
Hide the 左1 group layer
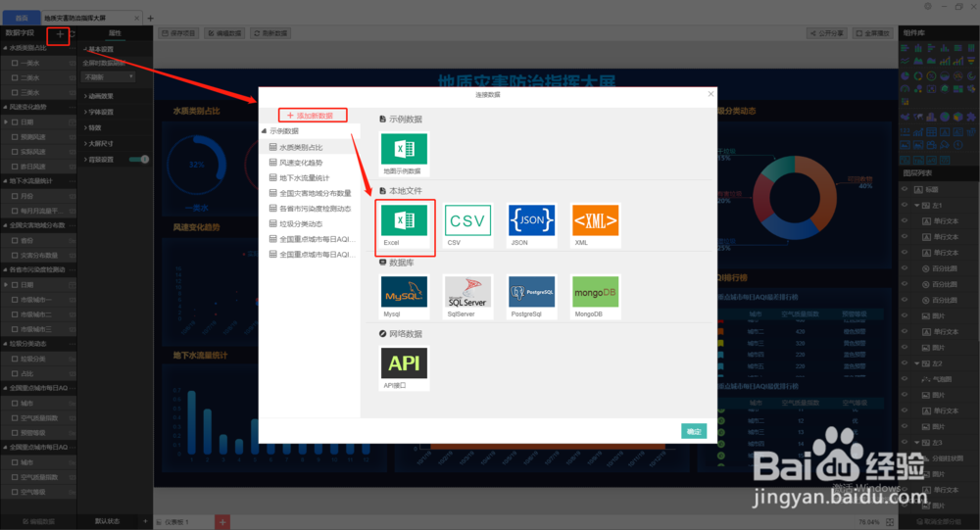tap(905, 205)
